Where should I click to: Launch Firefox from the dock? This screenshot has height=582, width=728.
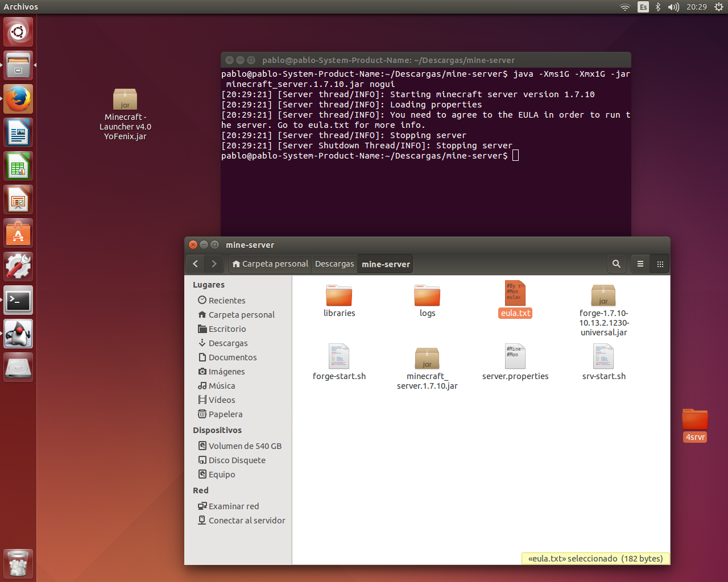pos(18,99)
